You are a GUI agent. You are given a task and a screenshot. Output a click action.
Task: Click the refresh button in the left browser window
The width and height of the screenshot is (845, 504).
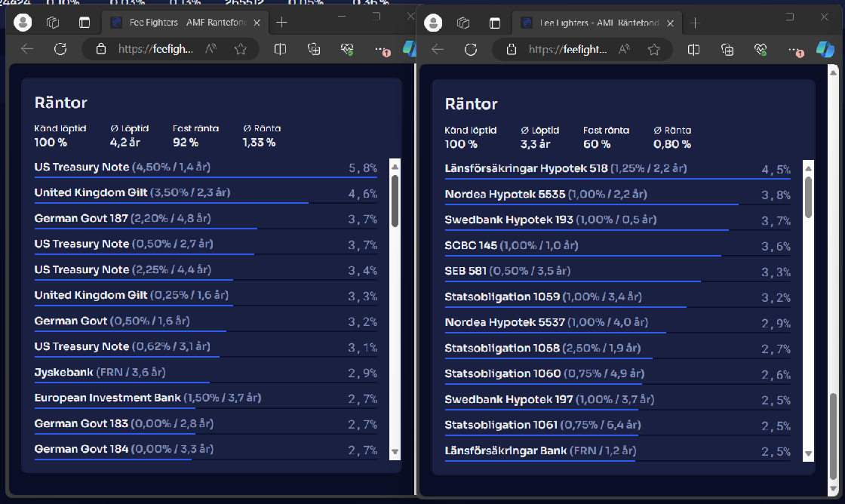[60, 49]
